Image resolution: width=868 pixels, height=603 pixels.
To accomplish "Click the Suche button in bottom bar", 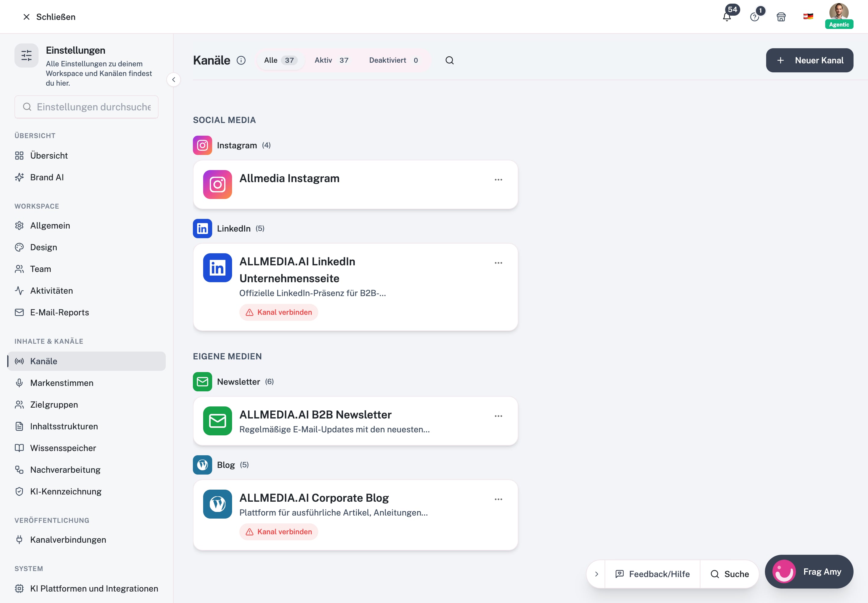I will [729, 574].
